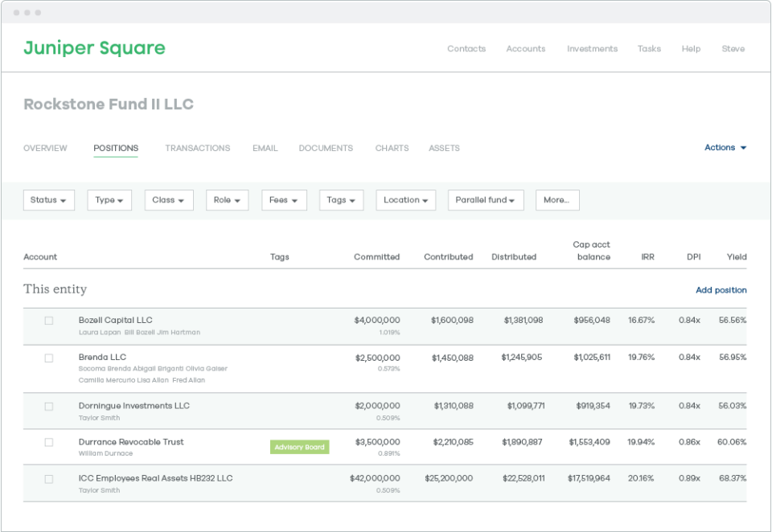Click the Advisory Board tag
This screenshot has height=532, width=772.
pos(299,448)
